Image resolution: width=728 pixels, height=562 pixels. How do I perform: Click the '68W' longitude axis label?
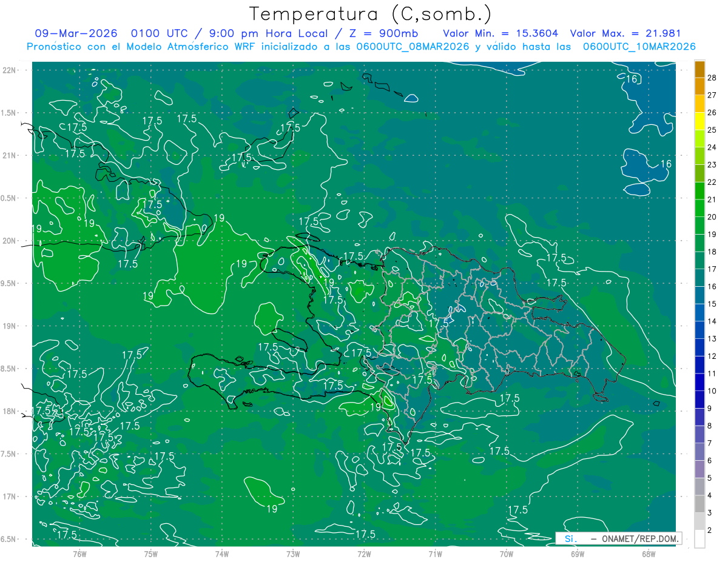pos(649,554)
